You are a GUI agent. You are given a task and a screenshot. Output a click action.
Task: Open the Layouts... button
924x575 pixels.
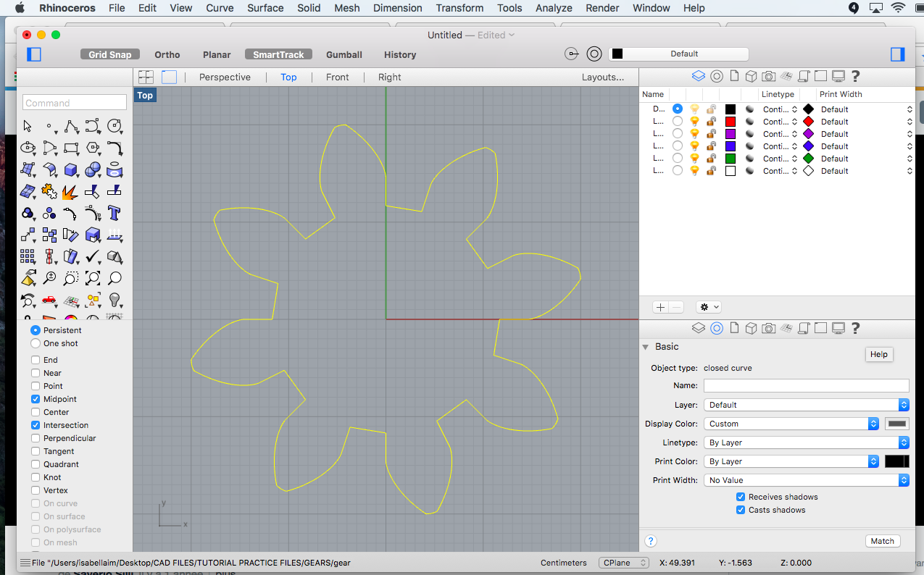(x=603, y=77)
